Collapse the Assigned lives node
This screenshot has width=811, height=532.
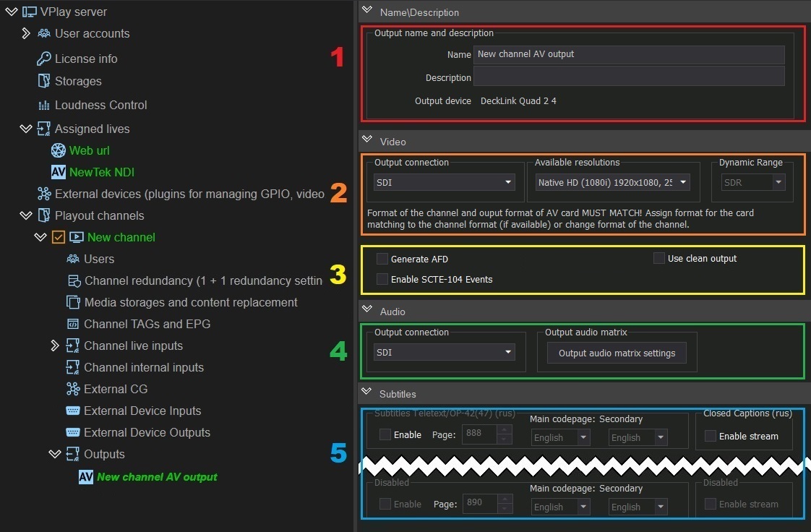click(x=26, y=129)
